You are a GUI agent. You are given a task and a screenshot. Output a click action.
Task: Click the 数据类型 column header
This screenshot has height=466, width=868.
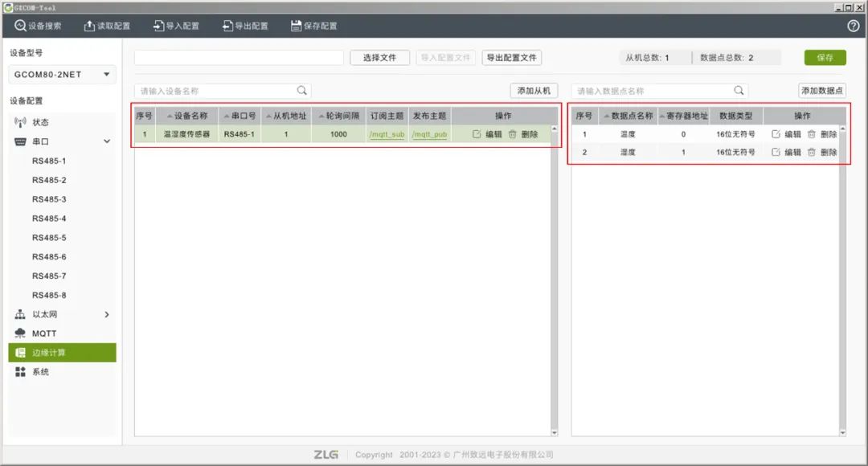(x=735, y=116)
